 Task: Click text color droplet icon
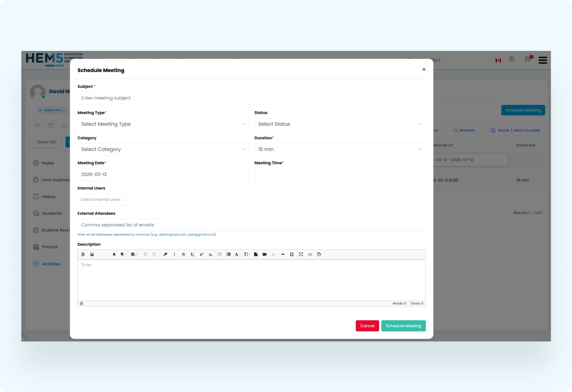(x=114, y=254)
